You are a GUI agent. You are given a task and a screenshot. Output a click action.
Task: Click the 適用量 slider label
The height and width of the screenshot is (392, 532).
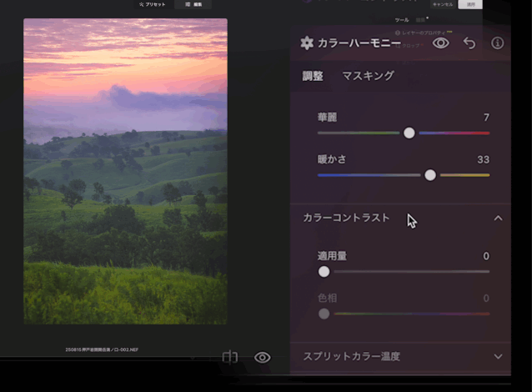(x=332, y=256)
